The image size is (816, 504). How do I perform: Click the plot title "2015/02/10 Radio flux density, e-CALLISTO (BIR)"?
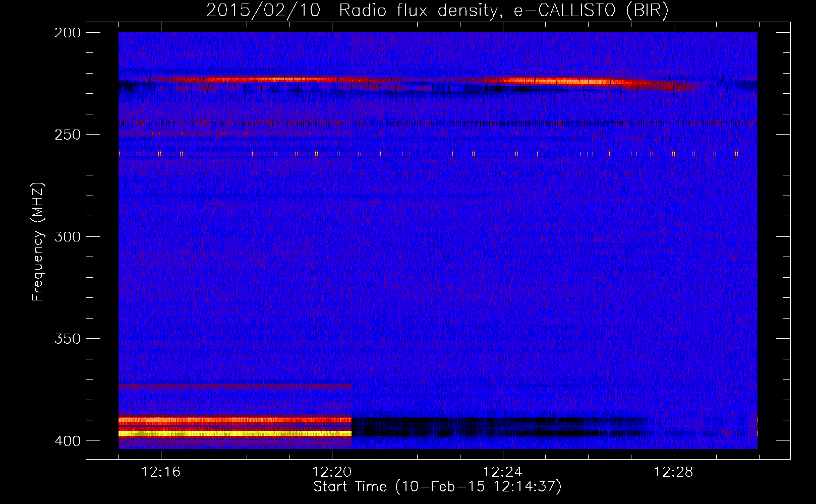click(437, 10)
